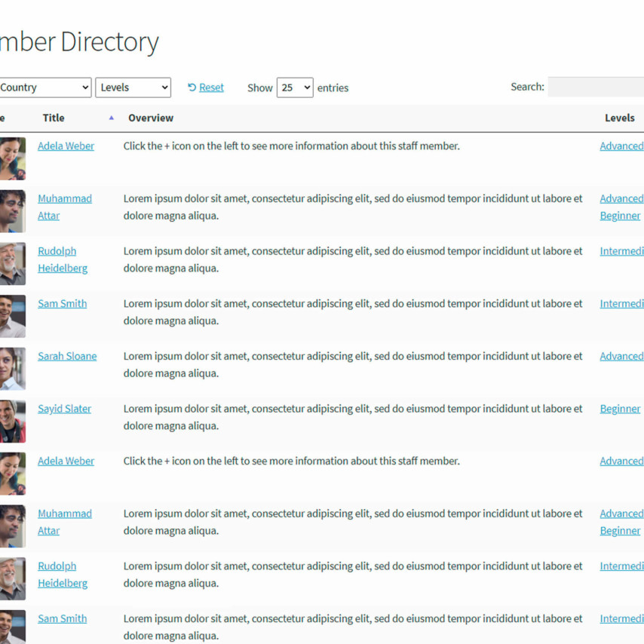
Task: Open first Adela Weber profile link
Action: 66,146
